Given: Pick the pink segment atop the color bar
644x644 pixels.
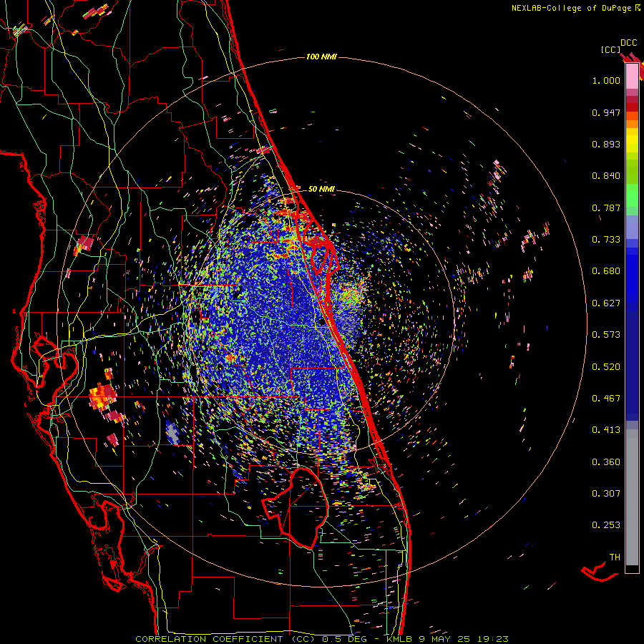Looking at the screenshot, I should (x=632, y=77).
